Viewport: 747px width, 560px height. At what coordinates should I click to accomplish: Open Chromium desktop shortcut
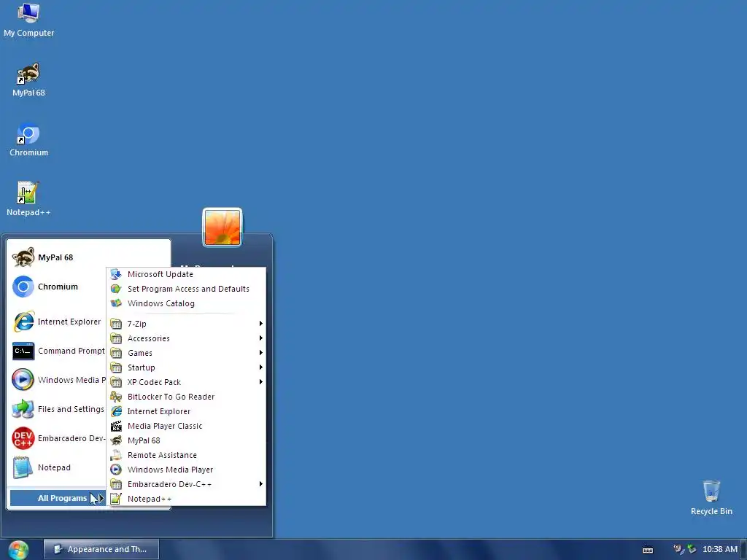tap(28, 140)
